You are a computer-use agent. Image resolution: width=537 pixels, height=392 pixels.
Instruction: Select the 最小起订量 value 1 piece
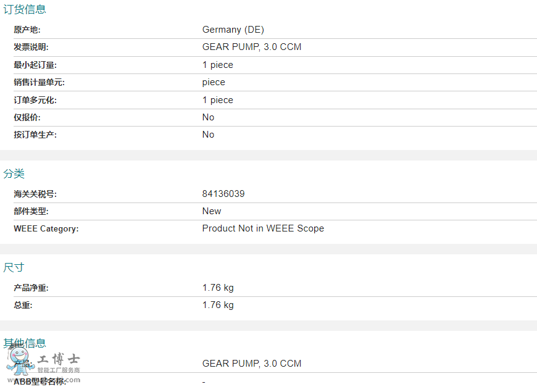(218, 65)
